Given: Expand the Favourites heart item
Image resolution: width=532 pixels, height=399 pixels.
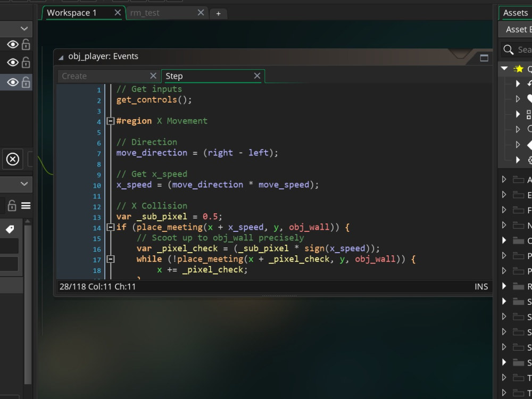Looking at the screenshot, I should (518, 99).
